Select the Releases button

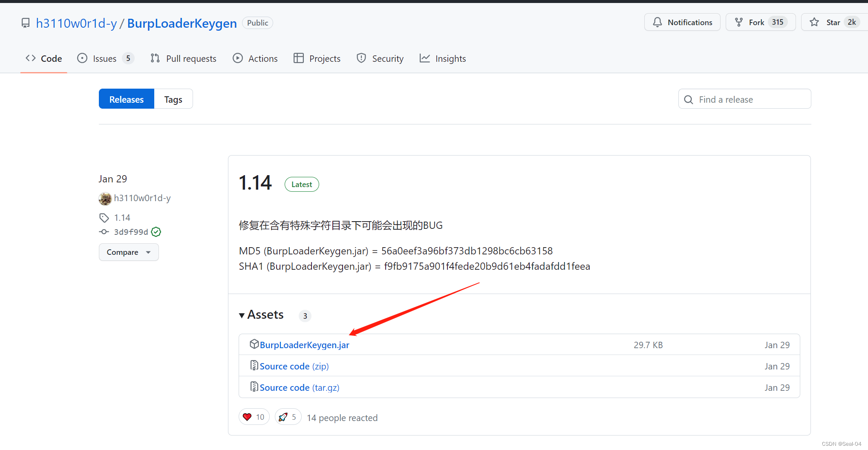127,99
